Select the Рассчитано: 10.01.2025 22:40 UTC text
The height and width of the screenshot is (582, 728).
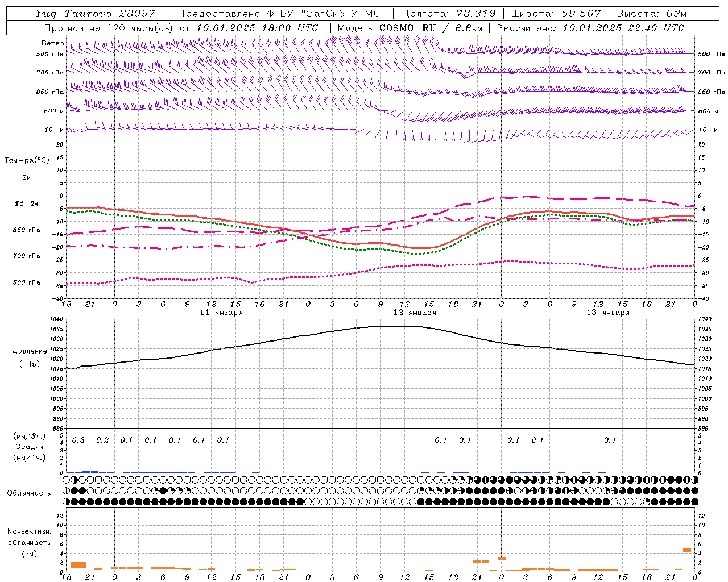click(590, 28)
